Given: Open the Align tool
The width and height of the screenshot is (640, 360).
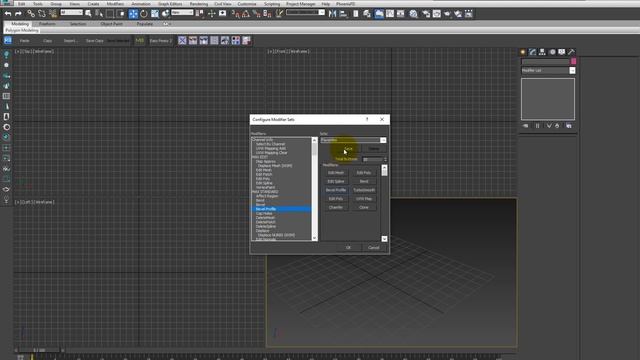Looking at the screenshot, I should (x=343, y=14).
